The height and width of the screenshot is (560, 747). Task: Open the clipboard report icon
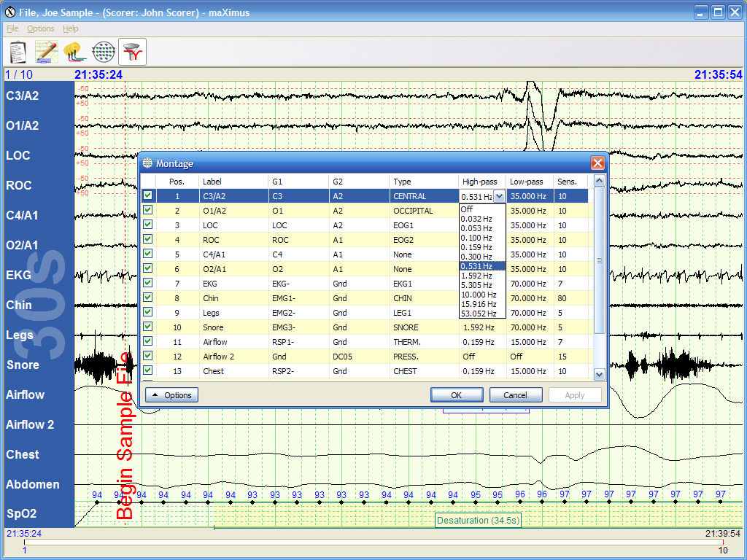click(18, 52)
